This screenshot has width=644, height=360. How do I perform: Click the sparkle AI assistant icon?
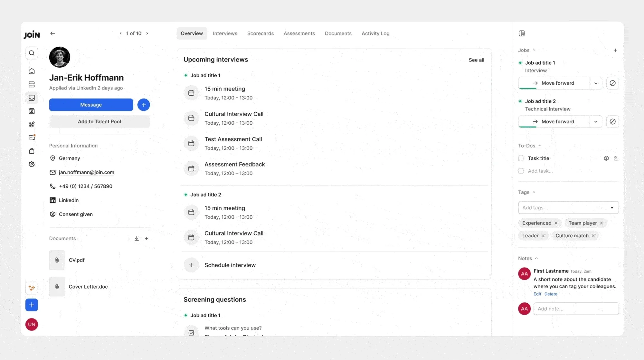[x=32, y=288]
